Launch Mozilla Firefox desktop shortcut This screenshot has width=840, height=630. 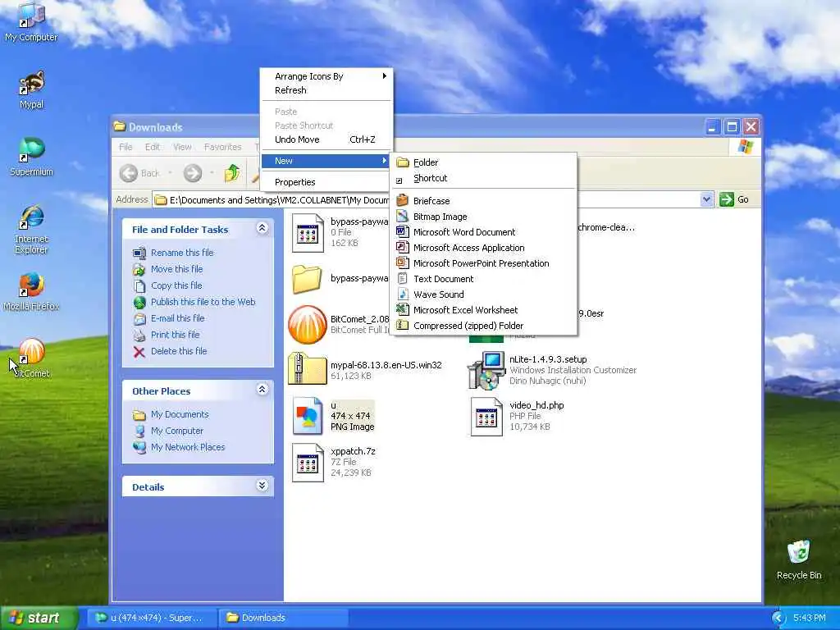(x=31, y=292)
